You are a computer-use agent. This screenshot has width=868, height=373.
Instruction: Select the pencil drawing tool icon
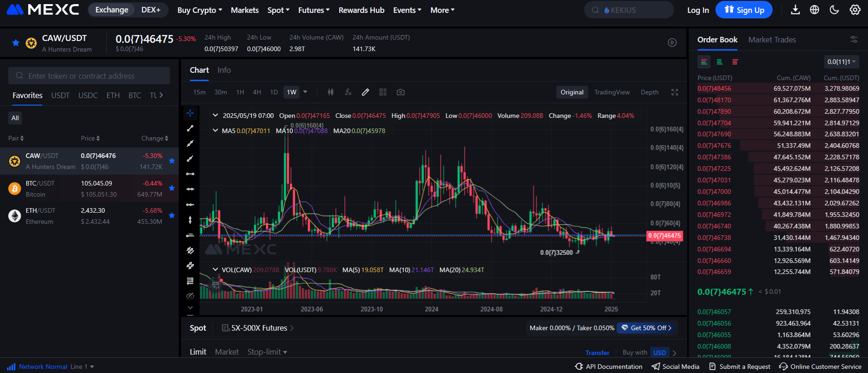coord(365,92)
